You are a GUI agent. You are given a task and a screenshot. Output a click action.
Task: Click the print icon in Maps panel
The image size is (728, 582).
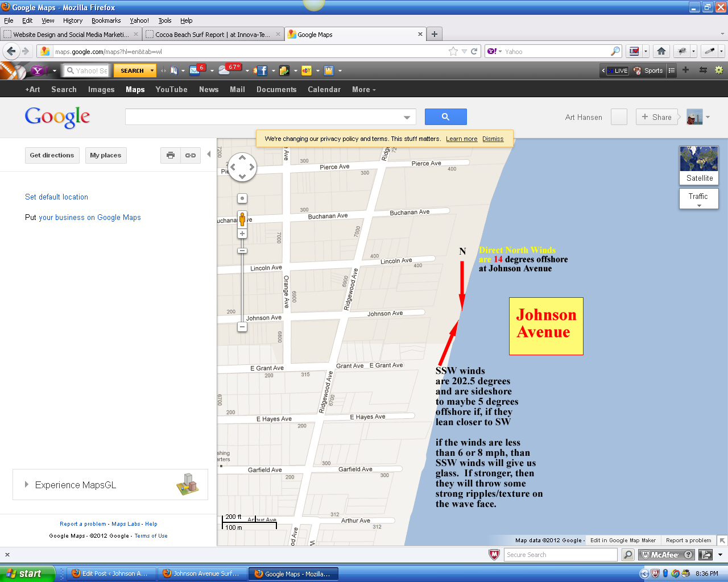tap(170, 155)
